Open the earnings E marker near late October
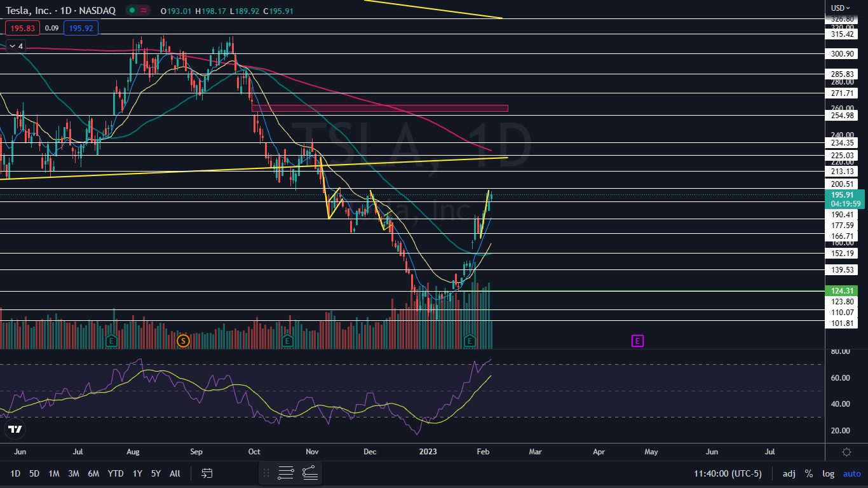The image size is (868, 488). click(x=287, y=341)
